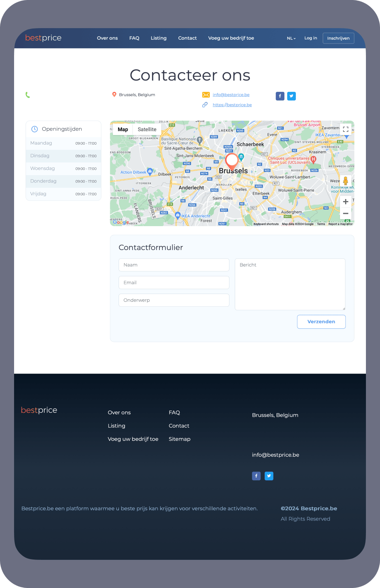Open the FAQ menu item in navbar
The width and height of the screenshot is (380, 588).
click(x=134, y=38)
